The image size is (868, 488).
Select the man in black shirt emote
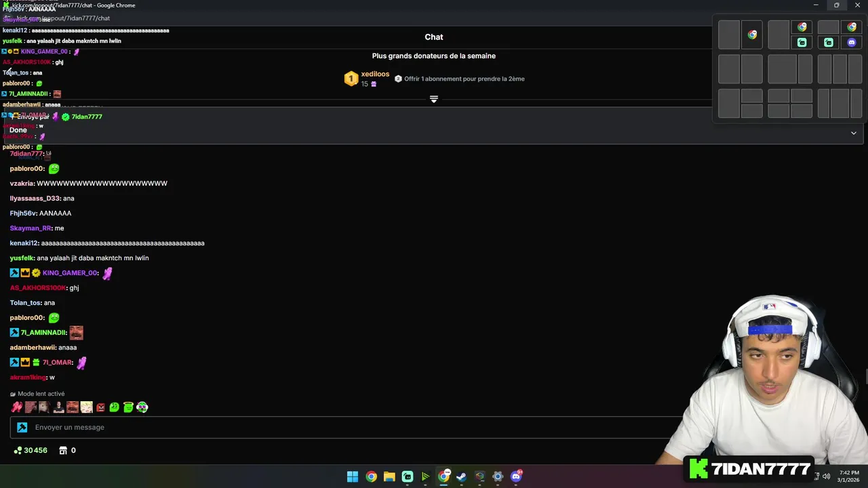point(58,407)
